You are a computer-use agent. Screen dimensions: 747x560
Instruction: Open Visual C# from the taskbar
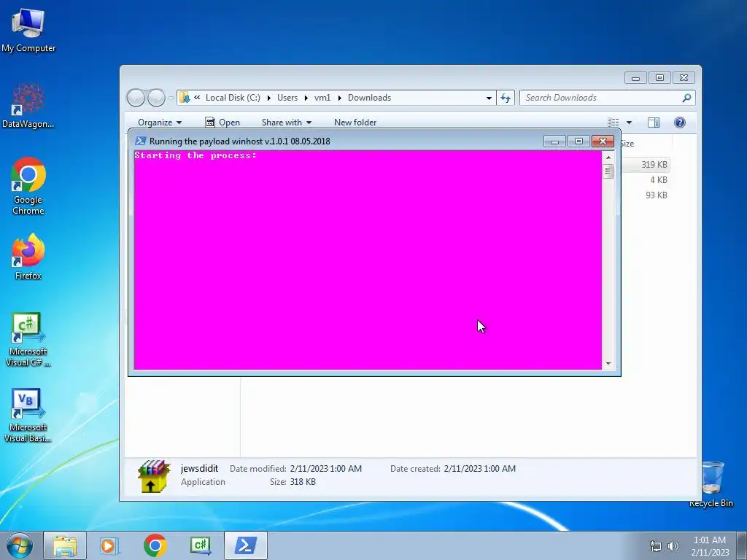coord(200,545)
